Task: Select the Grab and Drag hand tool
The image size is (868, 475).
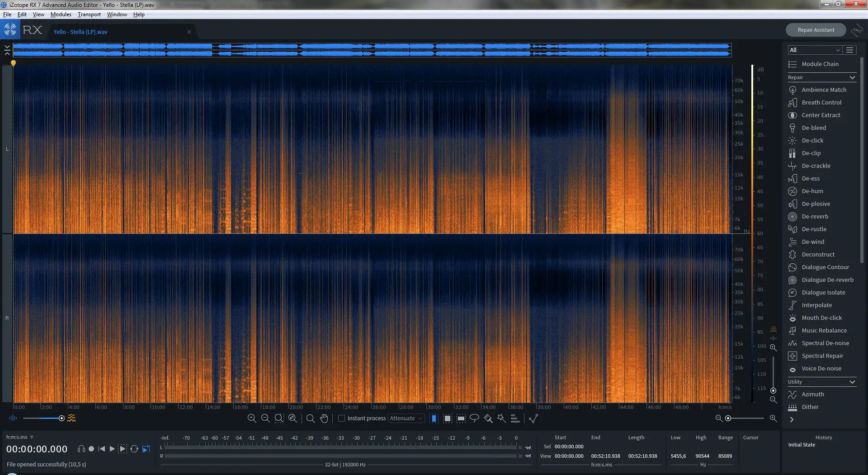Action: point(324,418)
